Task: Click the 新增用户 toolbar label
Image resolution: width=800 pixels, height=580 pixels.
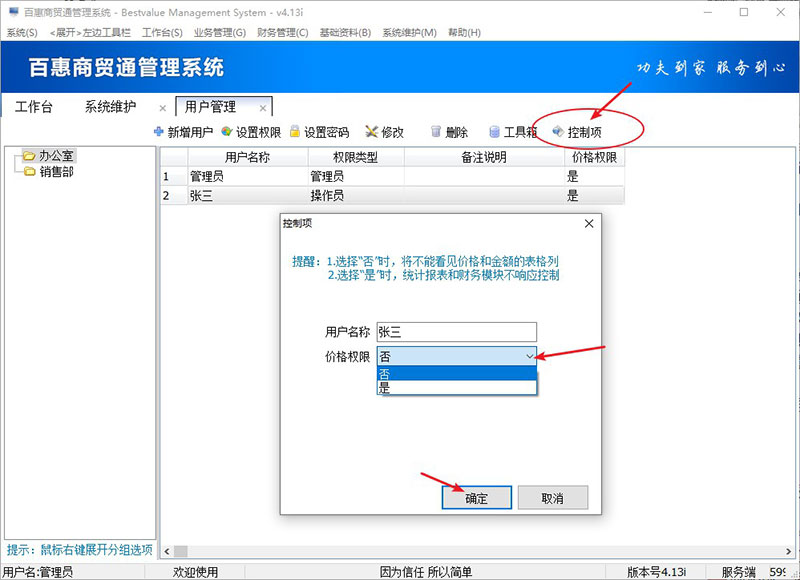Action: [190, 132]
